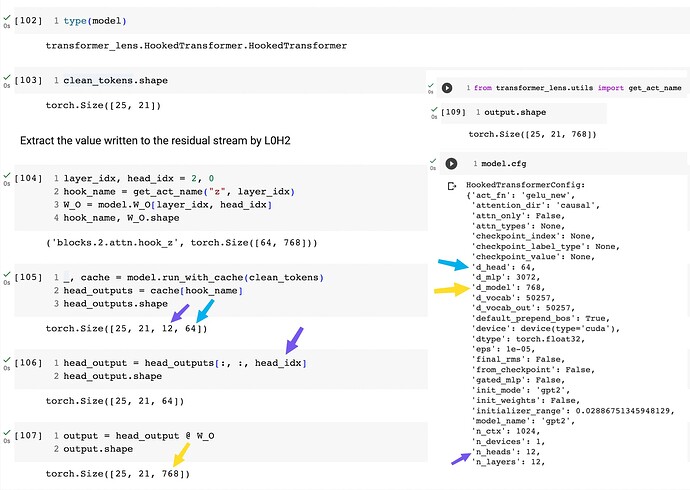690x490 pixels.
Task: Click execution checkmark beside cell 104
Action: coord(7,176)
